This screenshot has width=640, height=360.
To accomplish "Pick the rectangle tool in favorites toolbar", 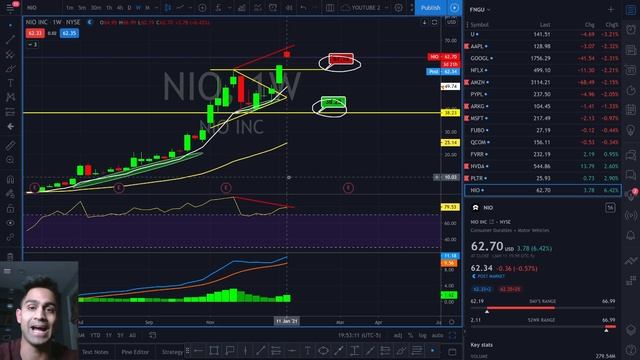I will [213, 350].
